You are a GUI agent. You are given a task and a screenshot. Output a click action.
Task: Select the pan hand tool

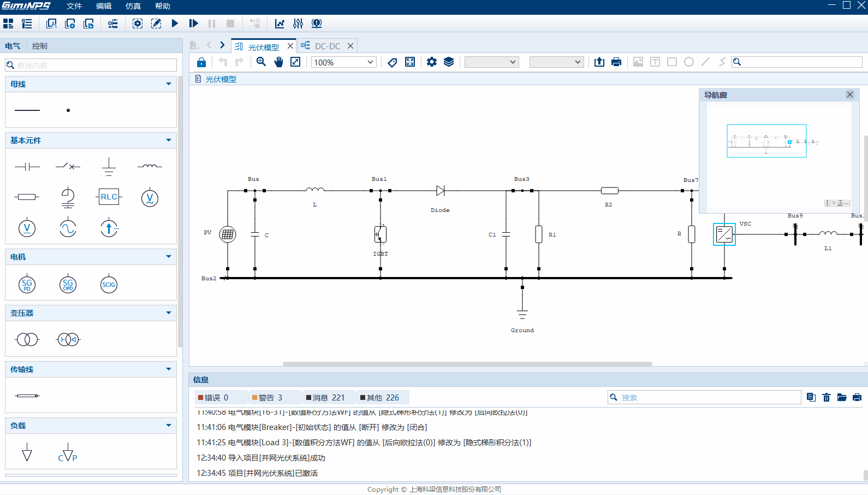279,62
